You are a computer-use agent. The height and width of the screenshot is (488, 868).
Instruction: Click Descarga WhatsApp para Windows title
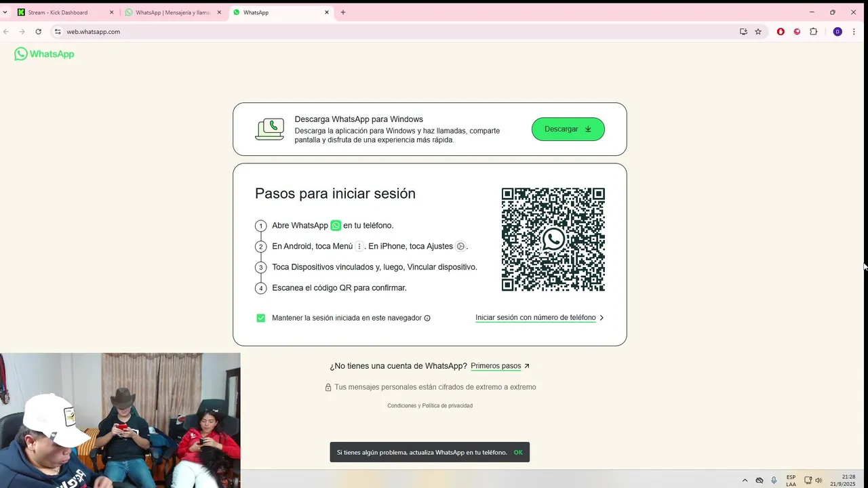[359, 119]
